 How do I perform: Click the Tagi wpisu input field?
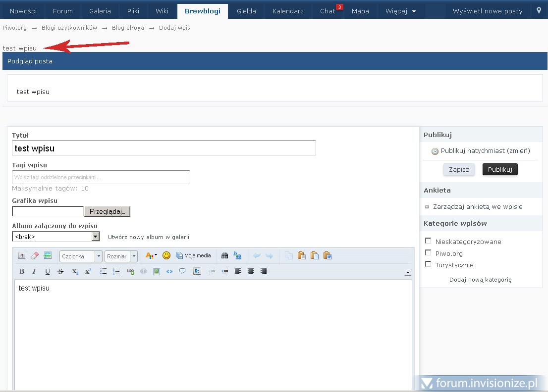101,177
